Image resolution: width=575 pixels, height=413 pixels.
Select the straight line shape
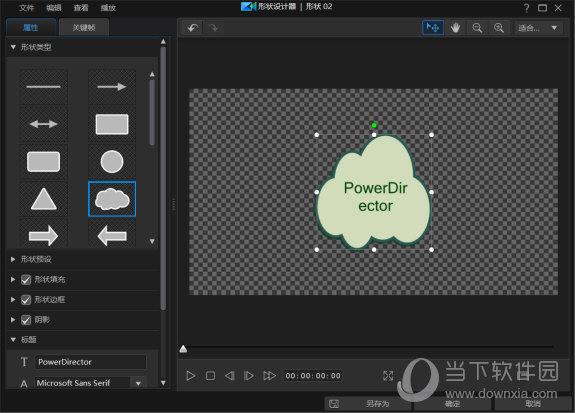point(44,87)
